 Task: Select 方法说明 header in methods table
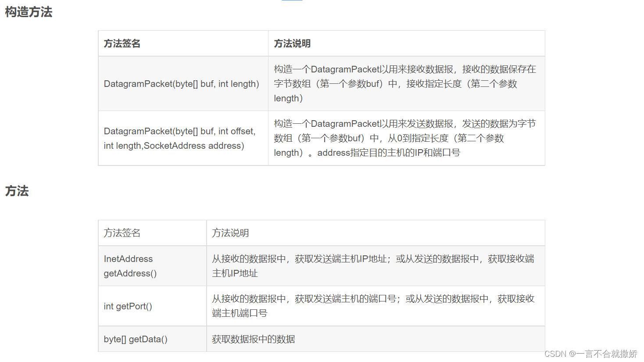230,233
